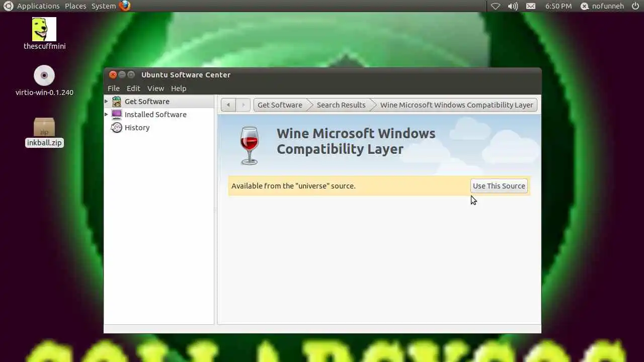The height and width of the screenshot is (362, 644).
Task: Go back with the navigation arrow
Action: click(228, 105)
